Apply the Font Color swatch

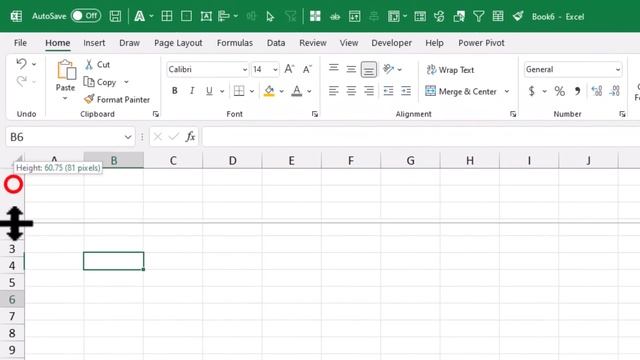[x=297, y=91]
